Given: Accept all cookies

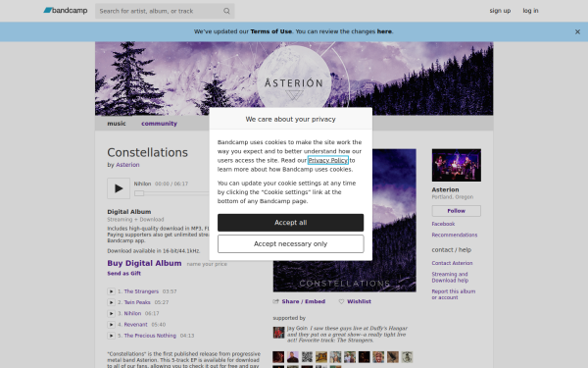Looking at the screenshot, I should click(291, 223).
